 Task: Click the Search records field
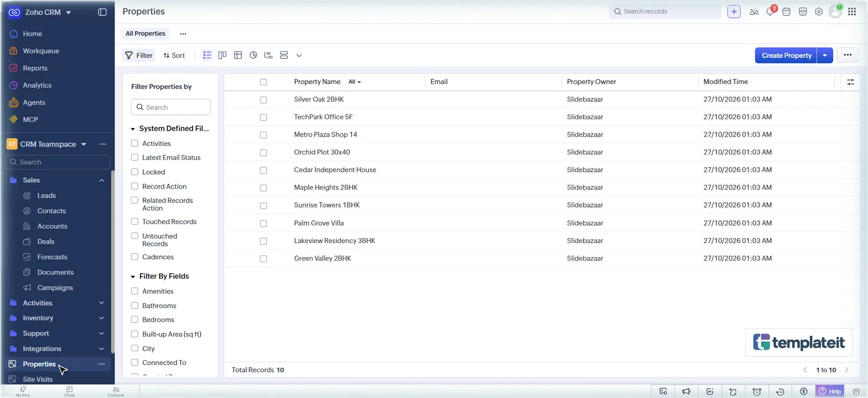[x=665, y=11]
